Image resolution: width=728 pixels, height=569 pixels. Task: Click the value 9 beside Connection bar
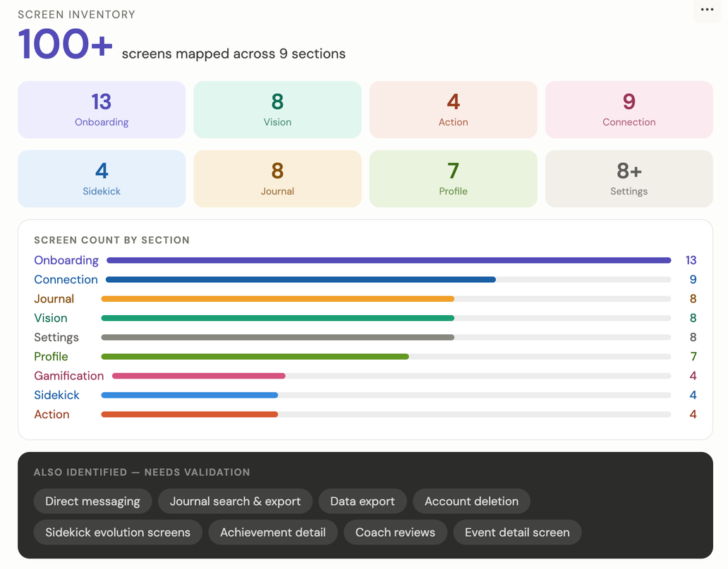point(693,279)
